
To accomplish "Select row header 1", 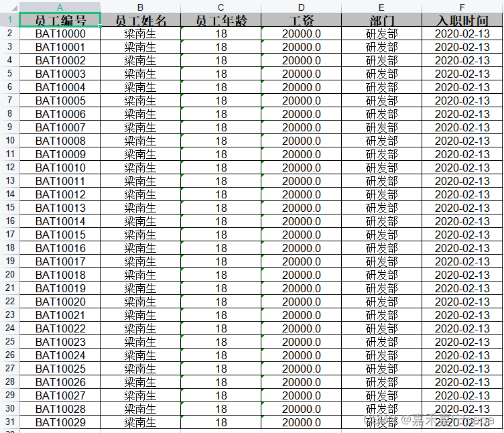I will pyautogui.click(x=9, y=20).
